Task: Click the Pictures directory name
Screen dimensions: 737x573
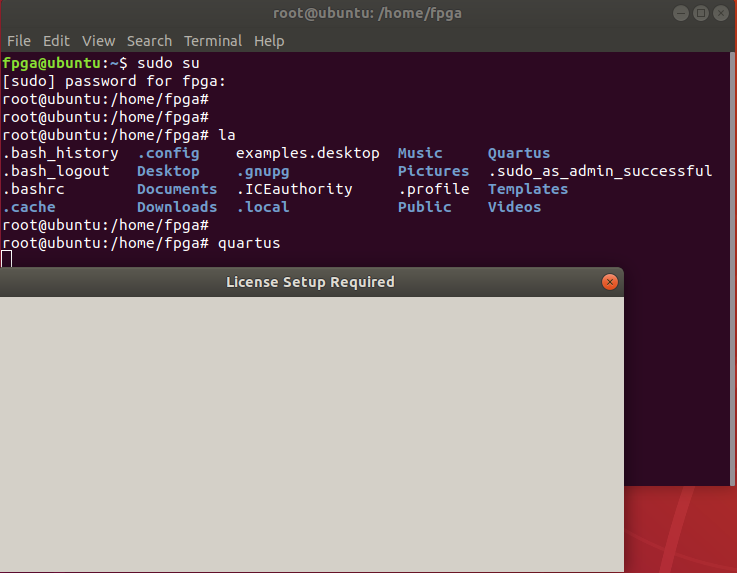Action: (x=433, y=171)
